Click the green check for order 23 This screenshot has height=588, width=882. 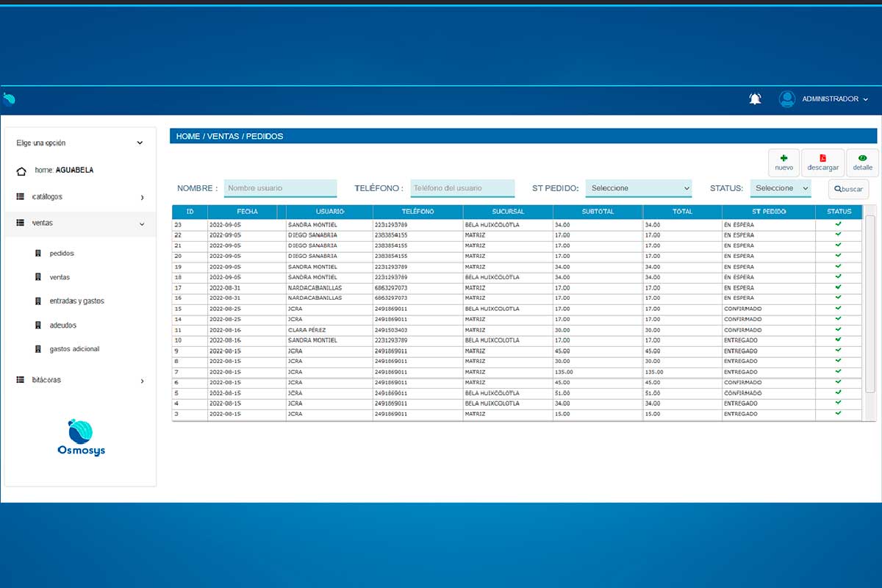tap(838, 223)
